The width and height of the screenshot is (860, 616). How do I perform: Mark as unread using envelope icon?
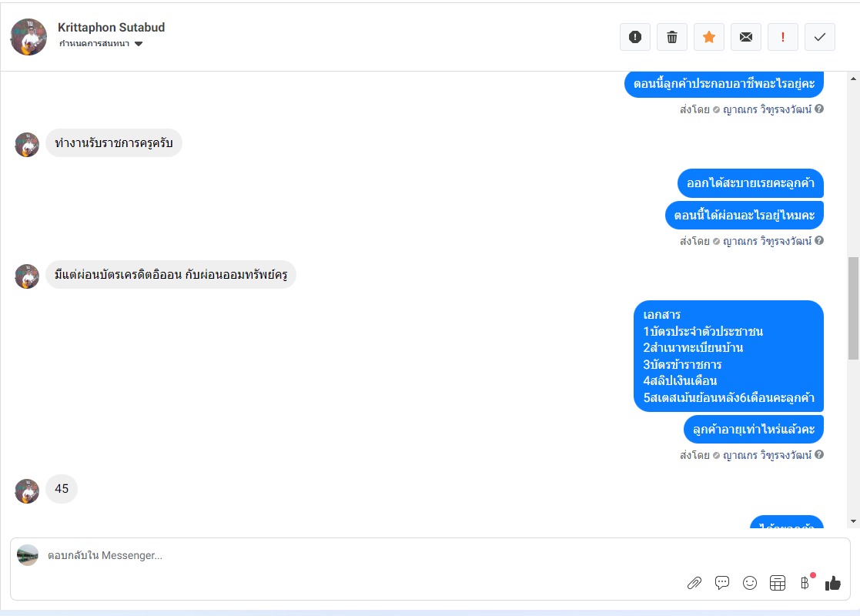point(746,37)
